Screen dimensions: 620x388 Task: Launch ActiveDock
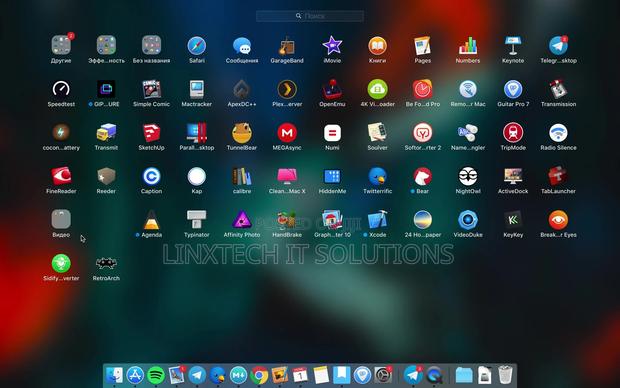[513, 176]
